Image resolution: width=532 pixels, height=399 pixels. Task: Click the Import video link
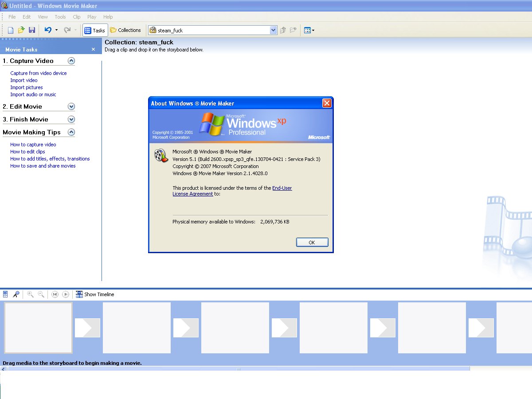point(24,80)
